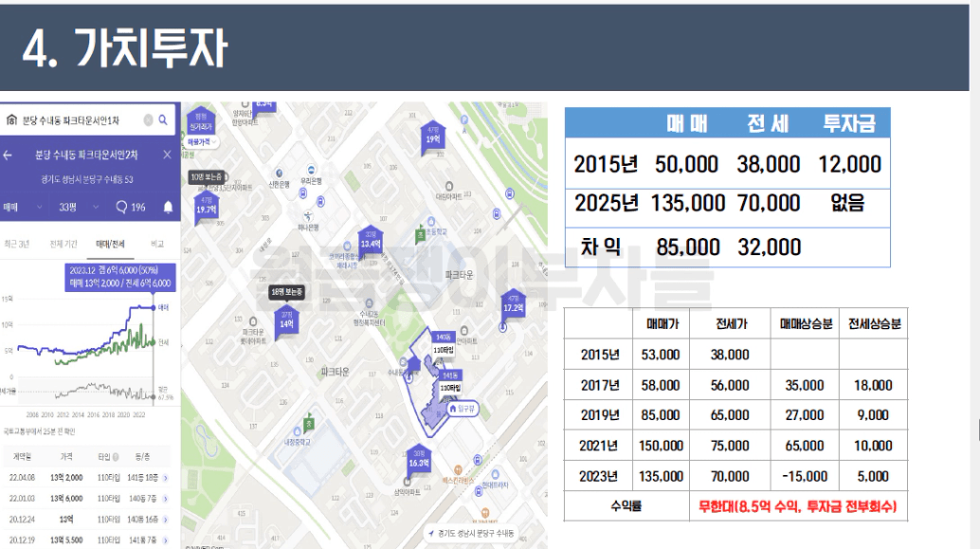Click the 13.4억 price marker on map

coord(371,241)
